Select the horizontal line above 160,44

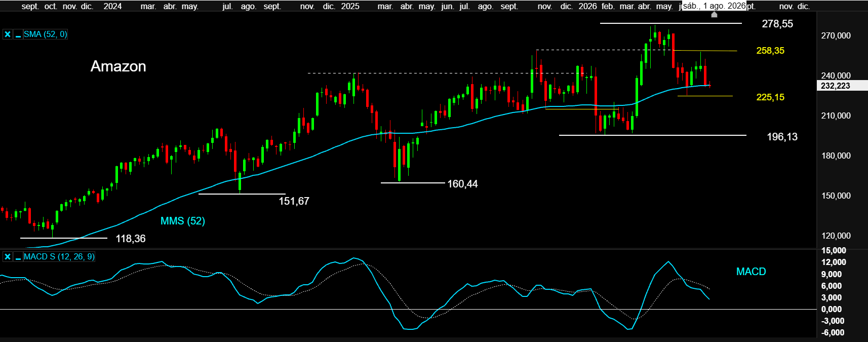click(x=413, y=182)
